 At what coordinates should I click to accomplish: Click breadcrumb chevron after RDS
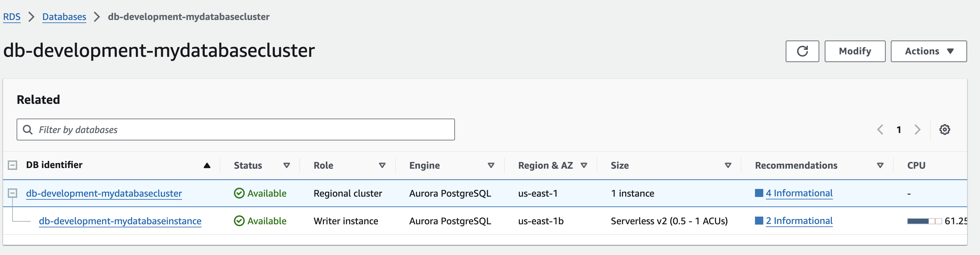32,17
